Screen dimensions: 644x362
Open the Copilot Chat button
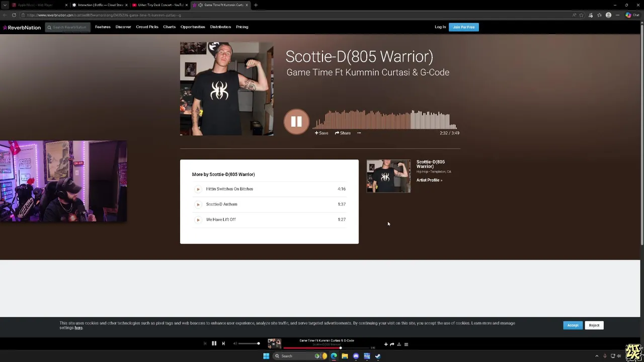(x=632, y=15)
